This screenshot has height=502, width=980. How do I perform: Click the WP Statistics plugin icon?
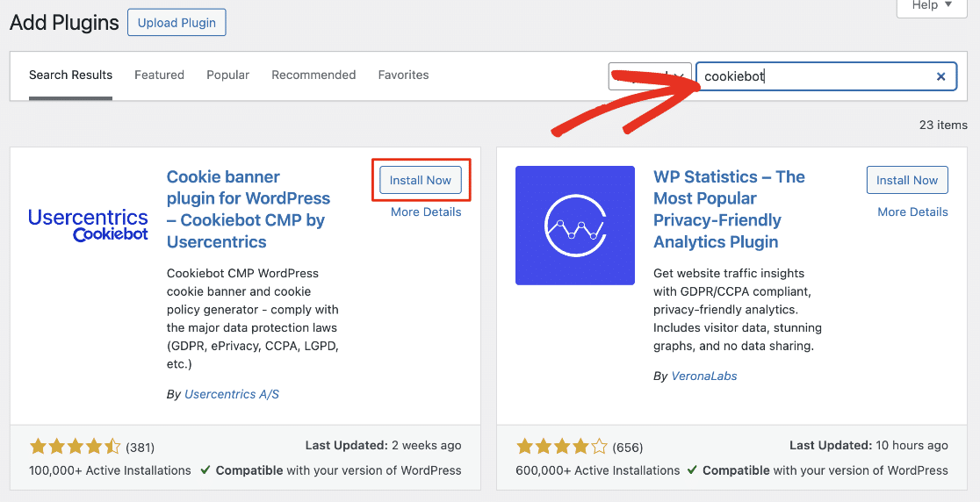[575, 226]
